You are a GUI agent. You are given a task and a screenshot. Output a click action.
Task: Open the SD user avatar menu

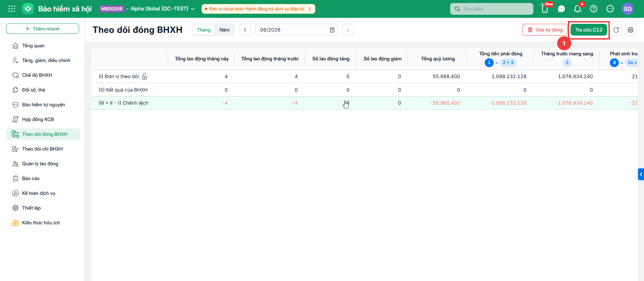click(x=628, y=9)
